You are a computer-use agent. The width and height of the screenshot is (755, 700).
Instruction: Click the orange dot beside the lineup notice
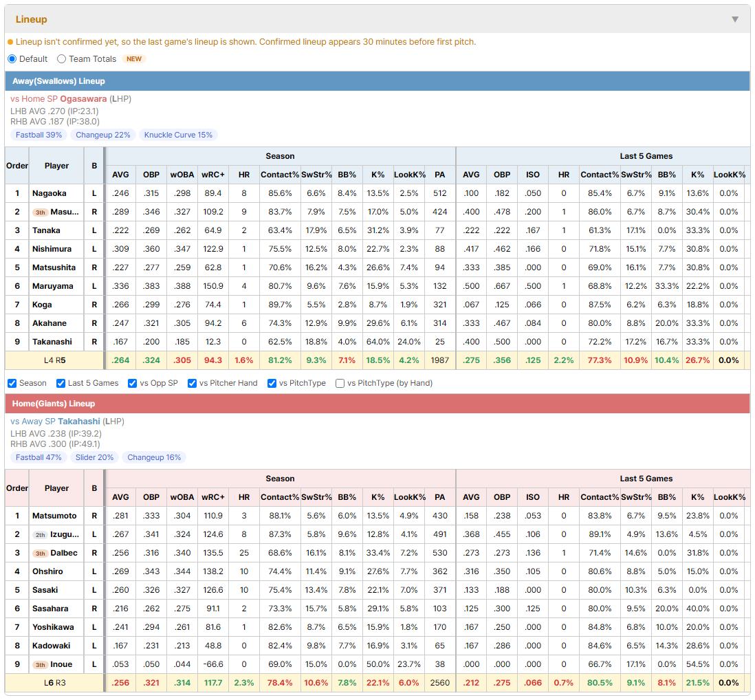(10, 43)
